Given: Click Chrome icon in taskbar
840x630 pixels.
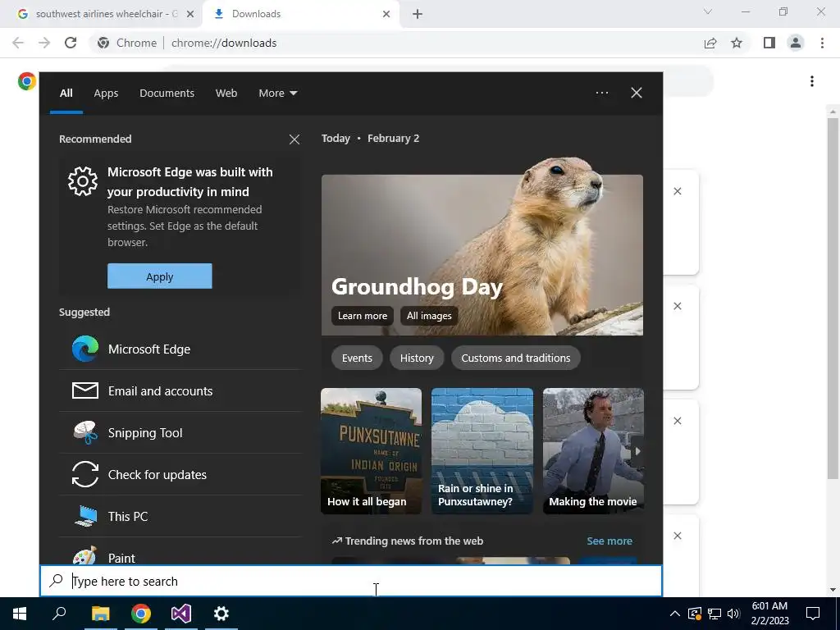Looking at the screenshot, I should (141, 614).
